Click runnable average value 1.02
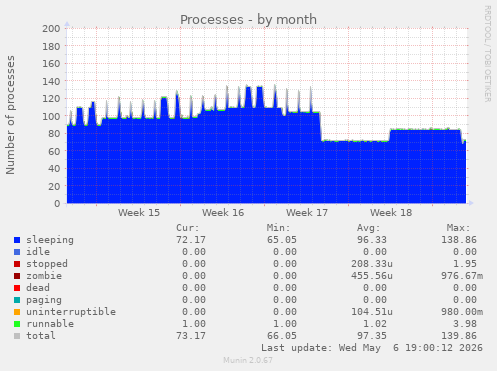 pyautogui.click(x=375, y=324)
